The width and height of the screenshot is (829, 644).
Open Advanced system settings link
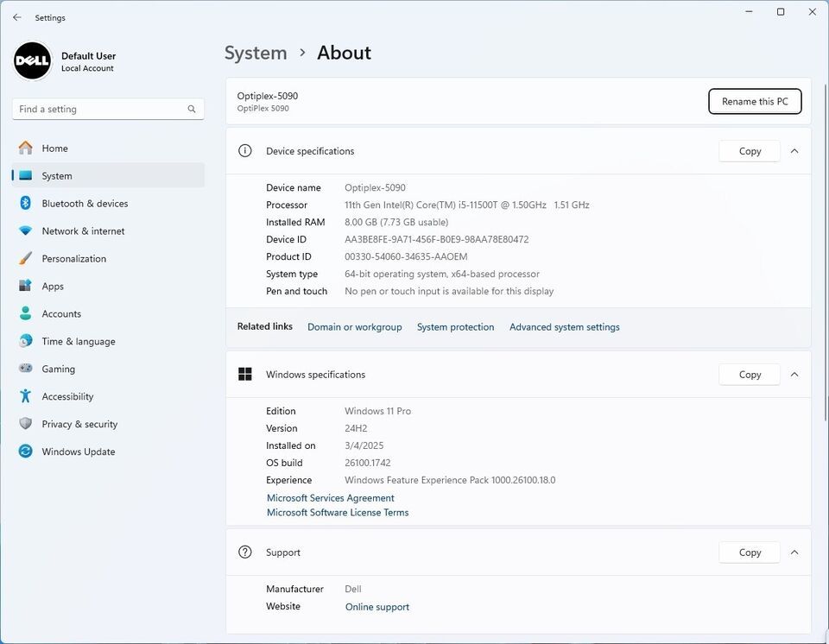pos(564,327)
